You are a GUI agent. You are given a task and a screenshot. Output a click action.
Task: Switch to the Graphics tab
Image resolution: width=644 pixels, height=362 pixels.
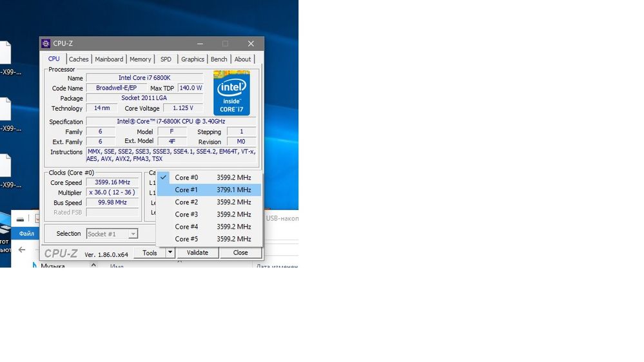click(x=193, y=59)
